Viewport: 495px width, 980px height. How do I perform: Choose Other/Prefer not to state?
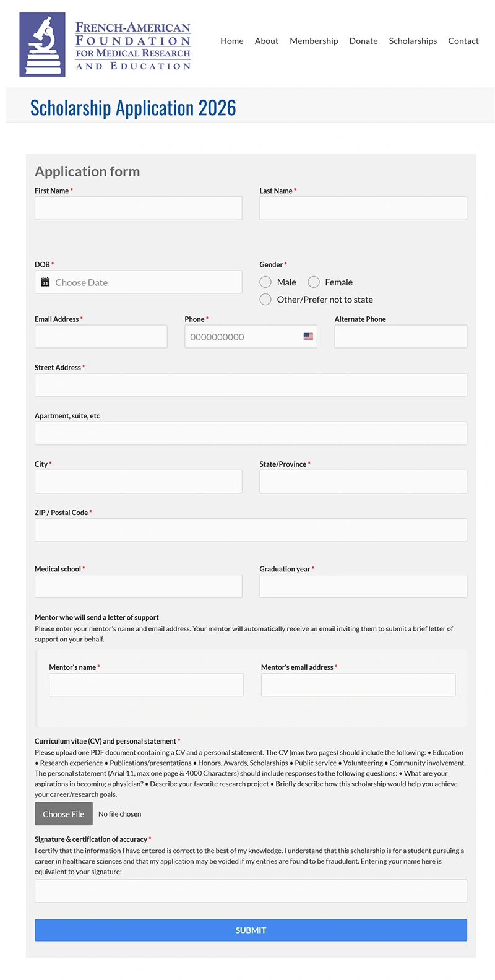pyautogui.click(x=265, y=300)
